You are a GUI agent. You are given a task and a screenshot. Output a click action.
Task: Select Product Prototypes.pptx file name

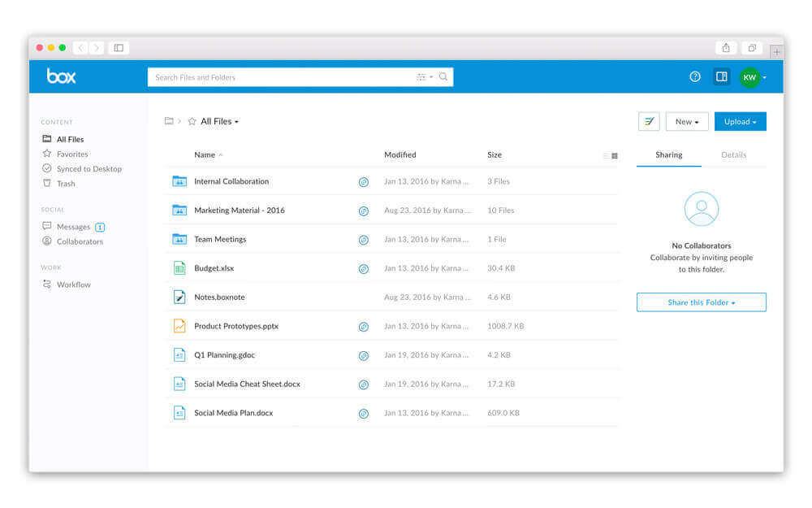point(236,326)
